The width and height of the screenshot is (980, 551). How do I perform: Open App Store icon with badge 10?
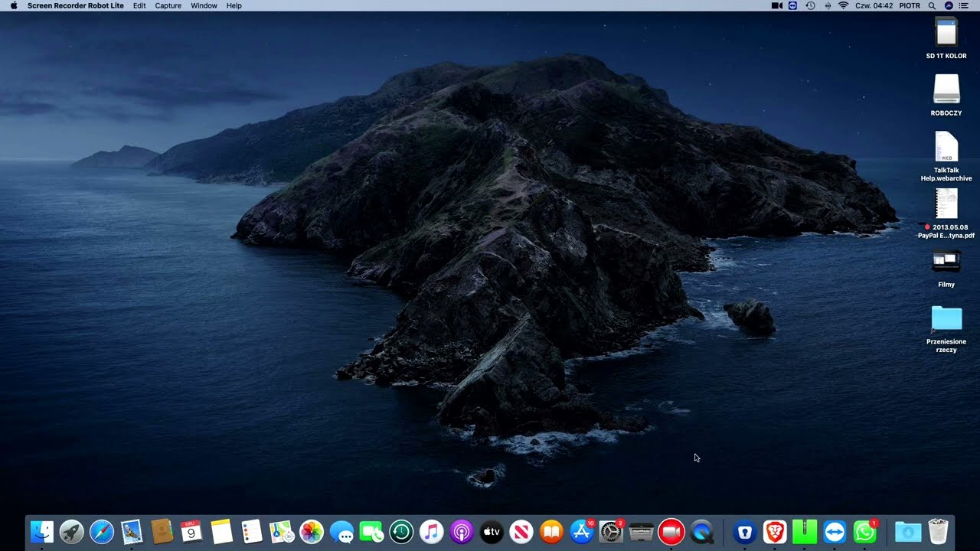coord(582,531)
